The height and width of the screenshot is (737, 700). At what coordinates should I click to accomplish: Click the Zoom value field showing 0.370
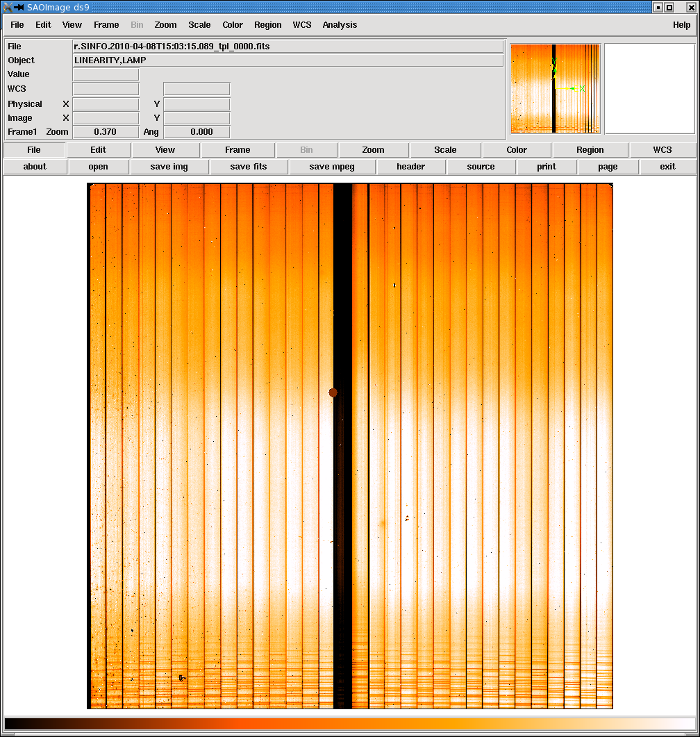click(106, 132)
